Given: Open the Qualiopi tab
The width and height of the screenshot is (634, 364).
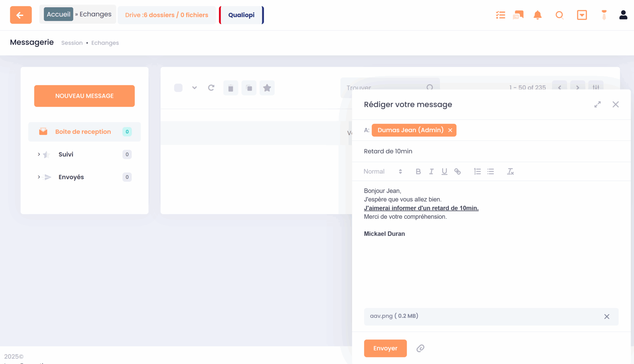Looking at the screenshot, I should [x=241, y=15].
